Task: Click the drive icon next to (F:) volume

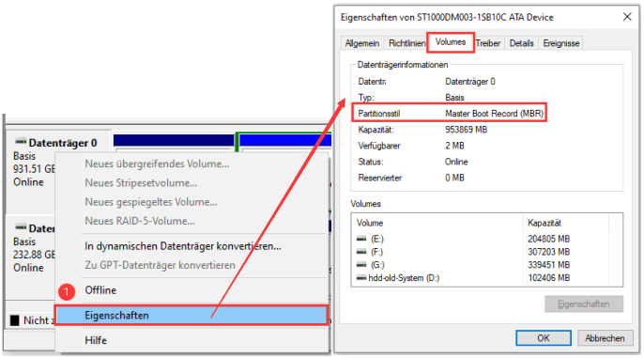Action: [361, 252]
